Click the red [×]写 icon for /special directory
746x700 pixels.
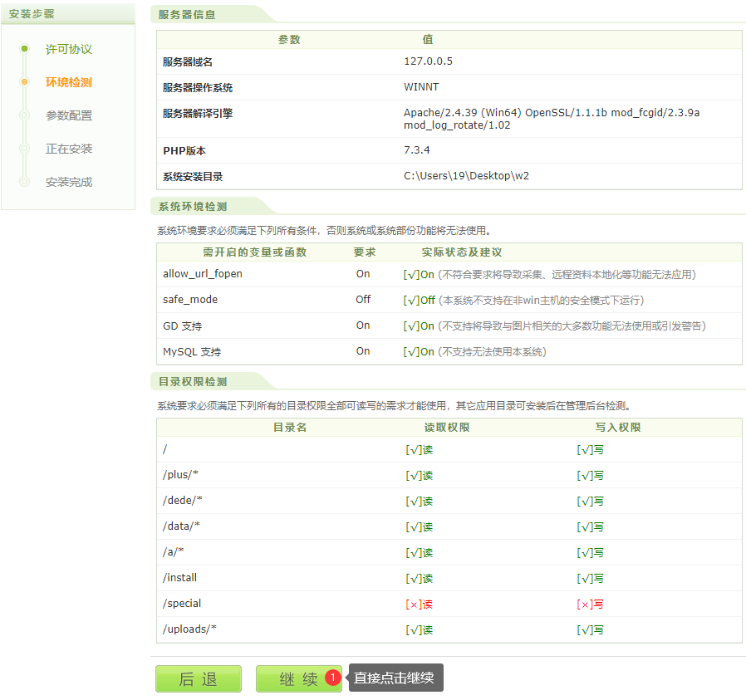pyautogui.click(x=591, y=604)
